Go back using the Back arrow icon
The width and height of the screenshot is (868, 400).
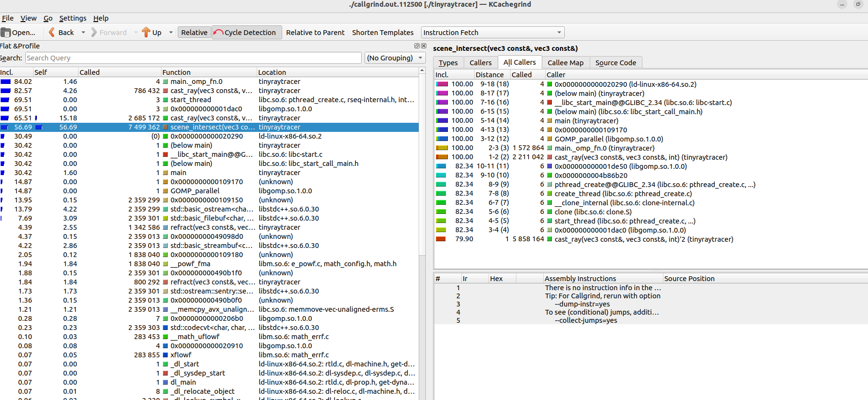pos(52,33)
